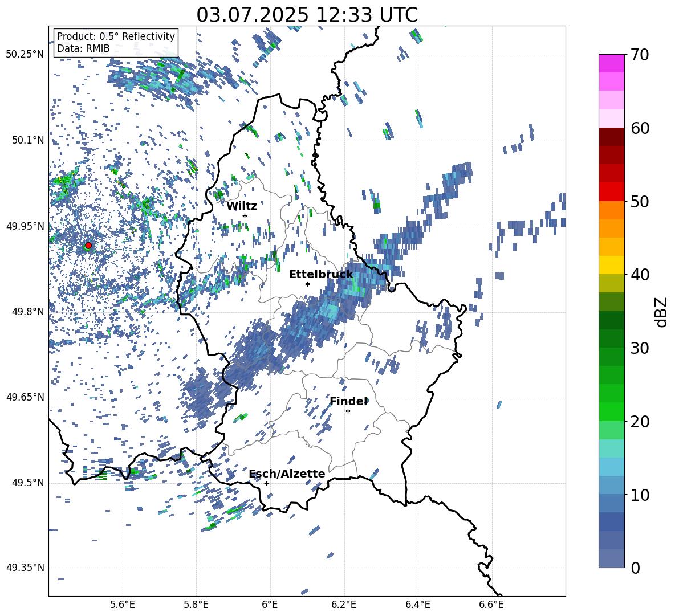Click the red radar location marker

click(88, 246)
